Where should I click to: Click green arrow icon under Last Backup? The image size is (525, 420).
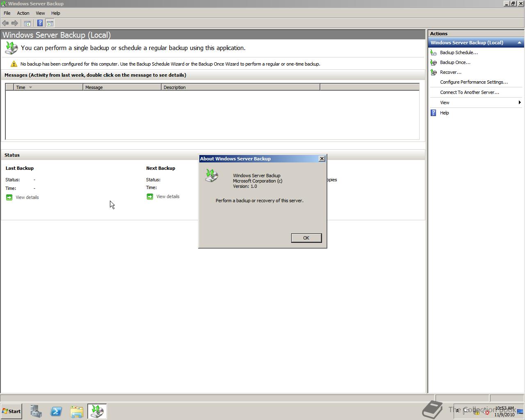point(9,197)
